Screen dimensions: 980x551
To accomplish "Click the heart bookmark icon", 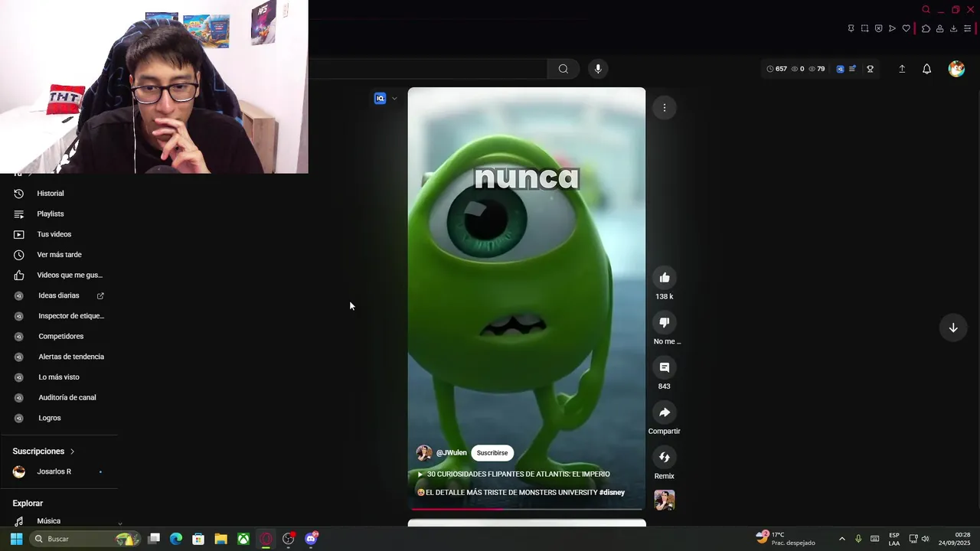I will [x=906, y=28].
